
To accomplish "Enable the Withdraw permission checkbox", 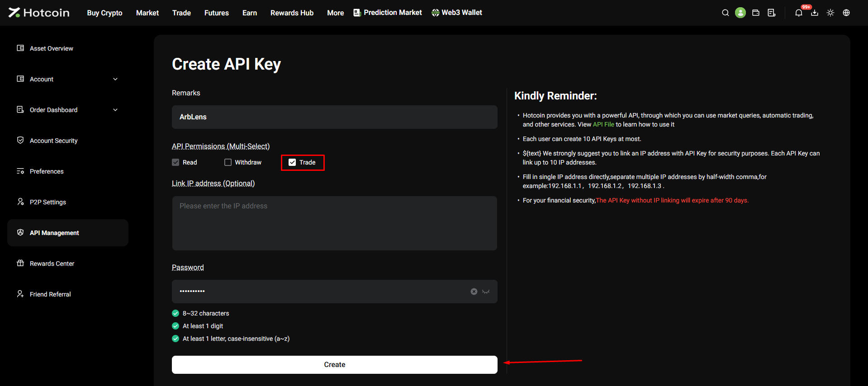I will point(228,162).
